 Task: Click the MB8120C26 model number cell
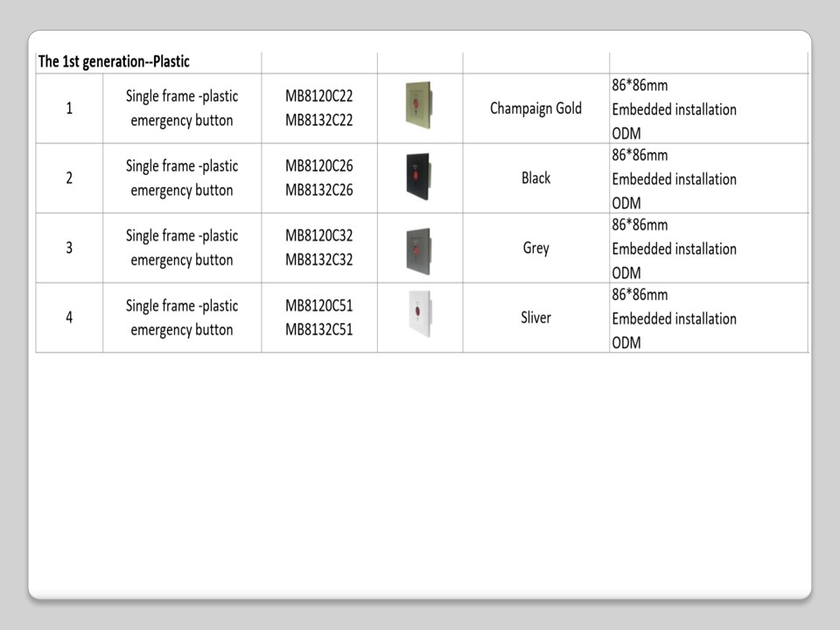click(x=318, y=166)
